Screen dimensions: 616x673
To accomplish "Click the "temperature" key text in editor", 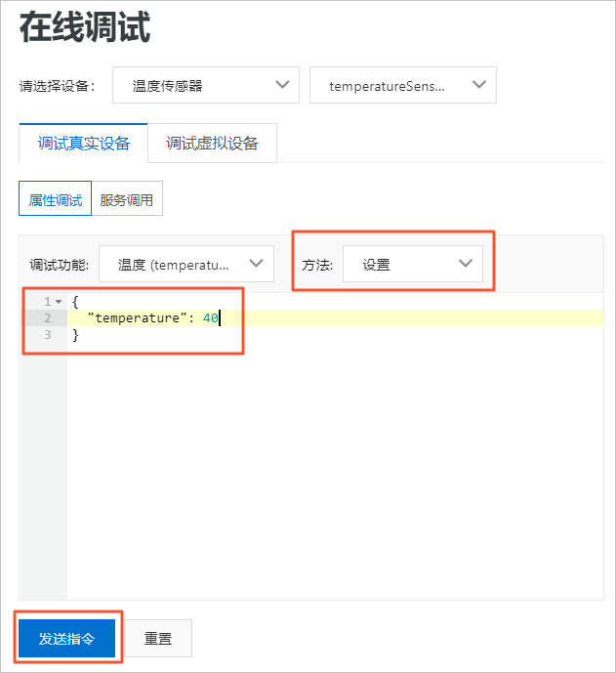I will 138,318.
